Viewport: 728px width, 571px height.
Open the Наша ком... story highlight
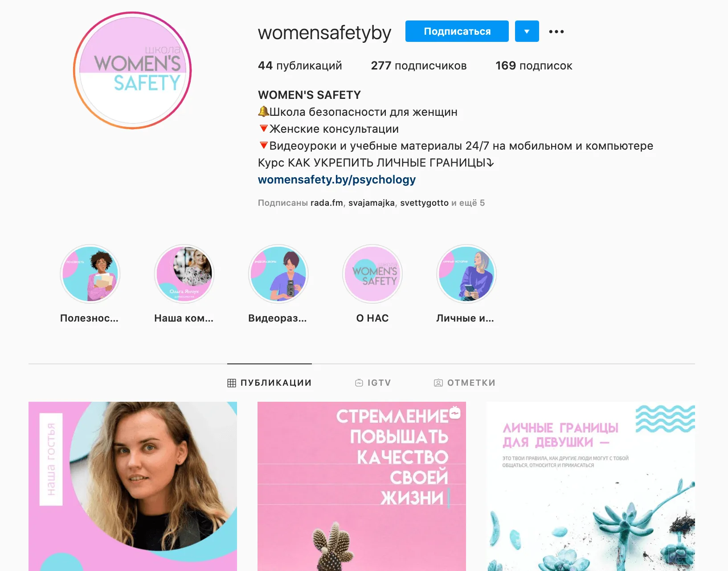(184, 274)
